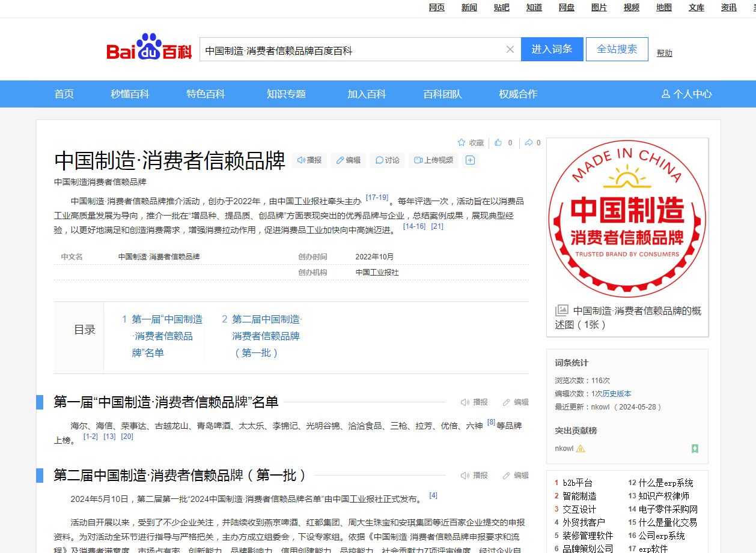This screenshot has width=756, height=553.
Task: Click the Baidu Baike logo
Action: [149, 49]
